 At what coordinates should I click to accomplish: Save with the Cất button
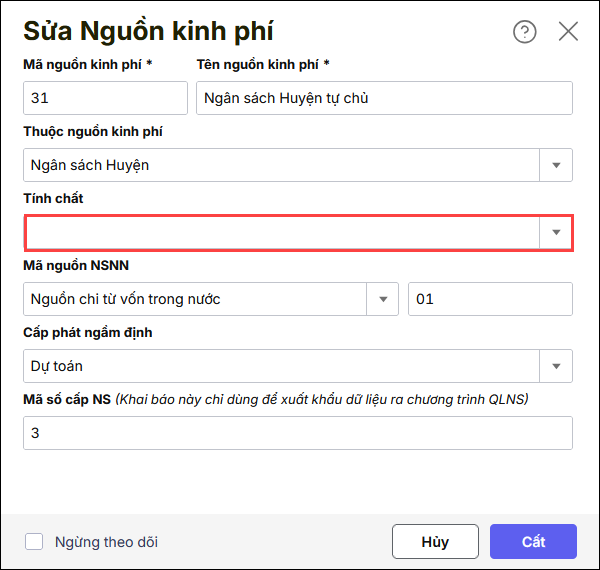point(533,542)
